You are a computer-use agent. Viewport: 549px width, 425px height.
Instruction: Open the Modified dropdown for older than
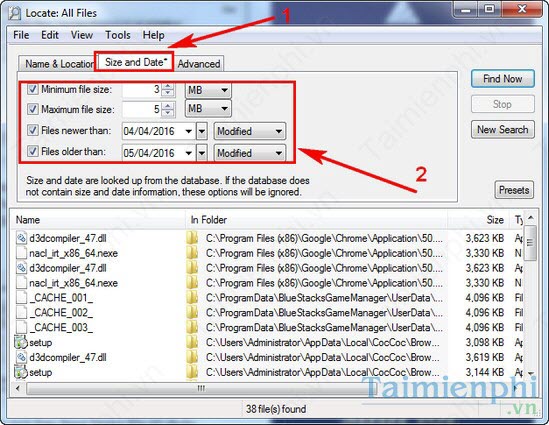[250, 153]
